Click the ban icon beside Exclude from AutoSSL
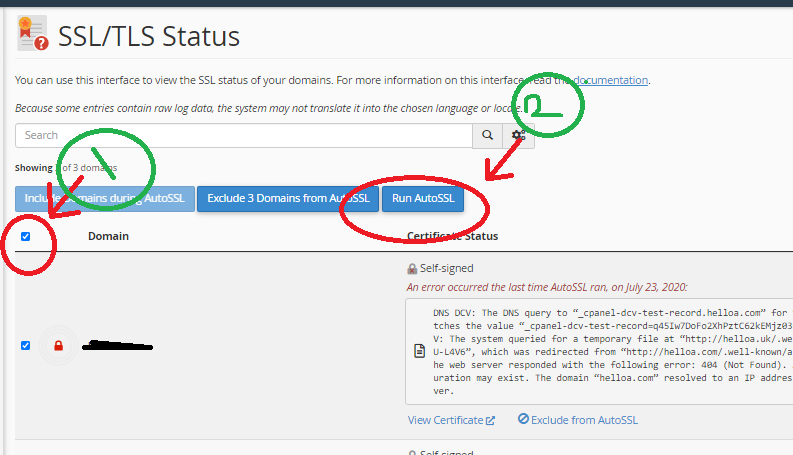Screen dimensions: 793x455 point(523,420)
